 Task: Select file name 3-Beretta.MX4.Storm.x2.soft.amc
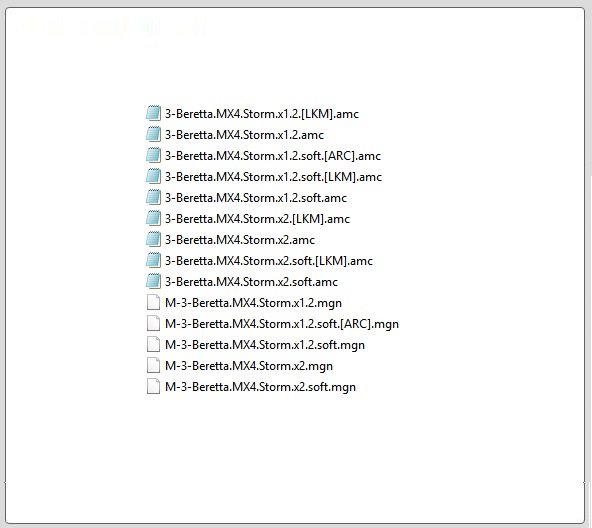tap(251, 282)
